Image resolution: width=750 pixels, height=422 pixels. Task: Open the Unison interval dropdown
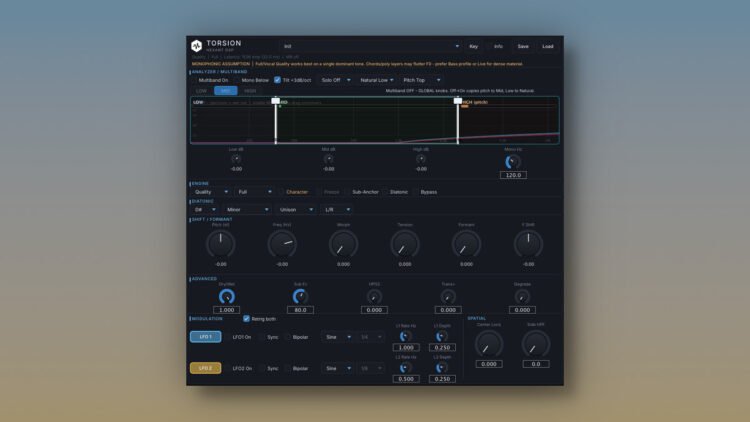[296, 210]
